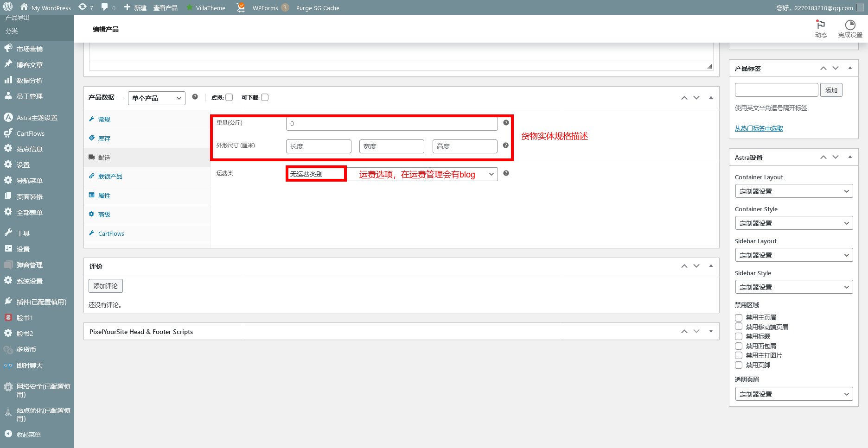This screenshot has width=868, height=448.
Task: Enable 禁用主打图片 checkbox
Action: [x=739, y=355]
